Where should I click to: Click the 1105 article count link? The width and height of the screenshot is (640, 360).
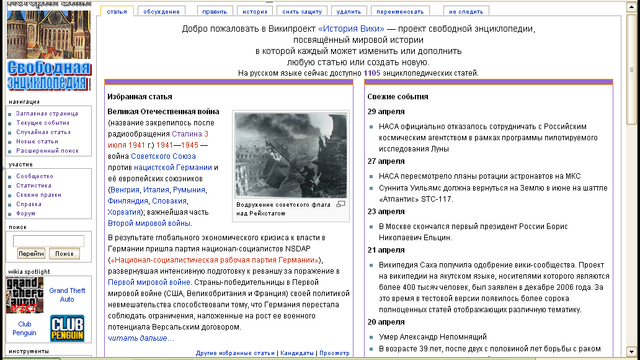(x=372, y=73)
